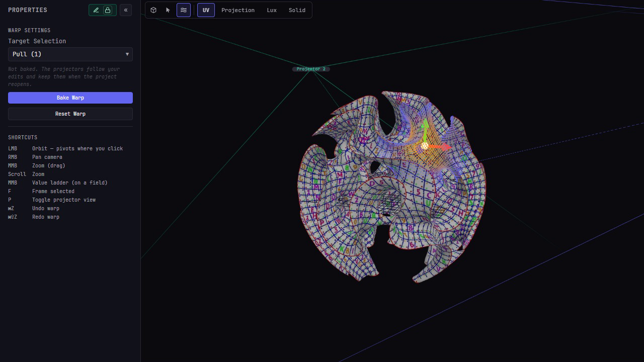
Task: Click the pencil edit icon
Action: click(x=96, y=10)
